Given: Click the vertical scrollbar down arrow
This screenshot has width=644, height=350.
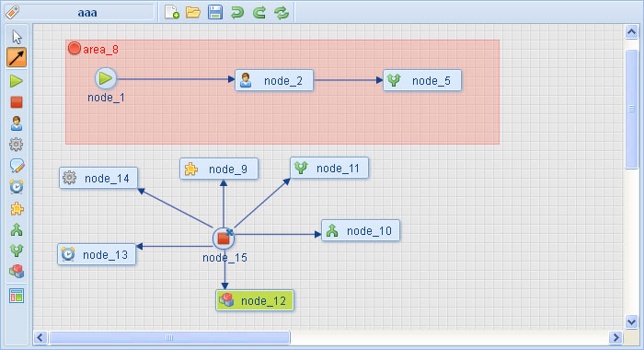Looking at the screenshot, I should [x=631, y=321].
